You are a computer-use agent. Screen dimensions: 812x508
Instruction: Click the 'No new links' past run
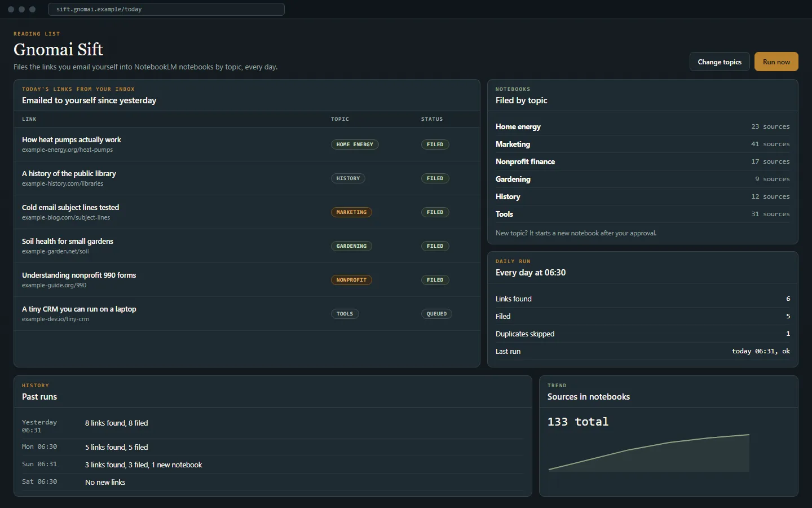(105, 483)
